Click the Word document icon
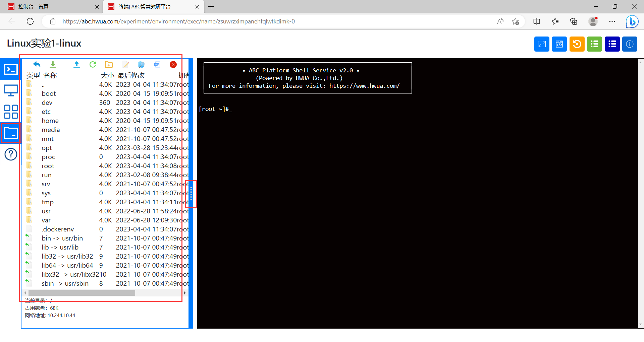Viewport: 644px width, 342px height. (157, 64)
